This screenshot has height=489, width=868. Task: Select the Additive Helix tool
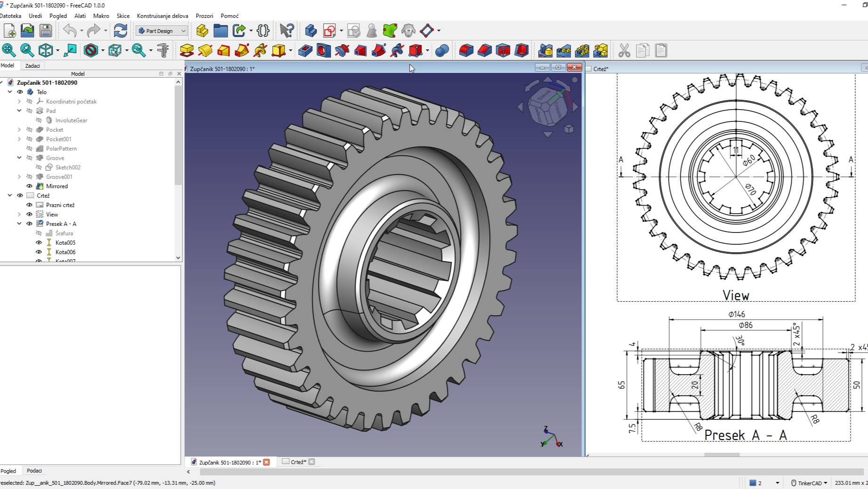click(260, 50)
